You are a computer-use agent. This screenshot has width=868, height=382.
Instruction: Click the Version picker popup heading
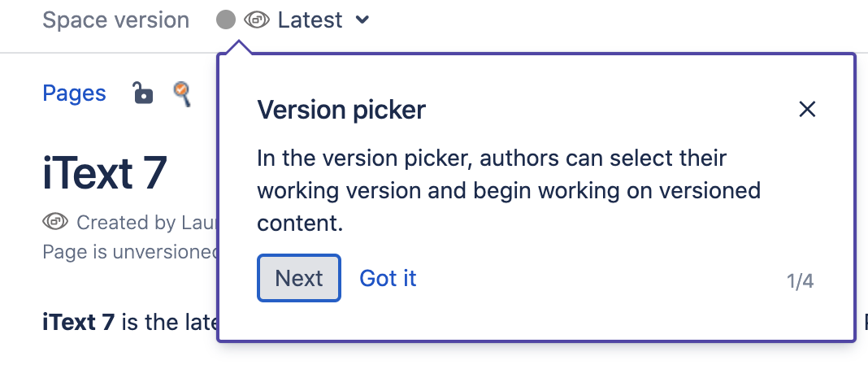(x=341, y=110)
